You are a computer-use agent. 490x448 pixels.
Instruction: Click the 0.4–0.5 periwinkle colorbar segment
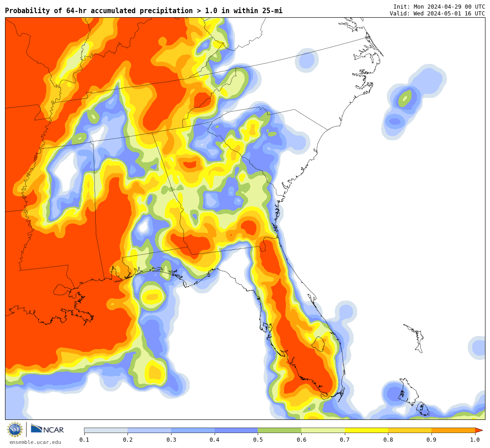tap(236, 430)
